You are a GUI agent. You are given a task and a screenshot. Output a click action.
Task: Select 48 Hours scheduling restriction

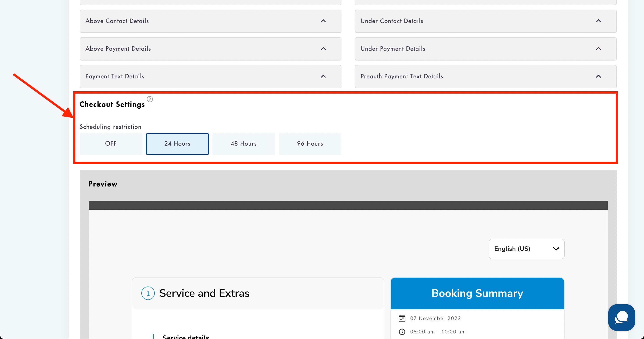pyautogui.click(x=244, y=144)
